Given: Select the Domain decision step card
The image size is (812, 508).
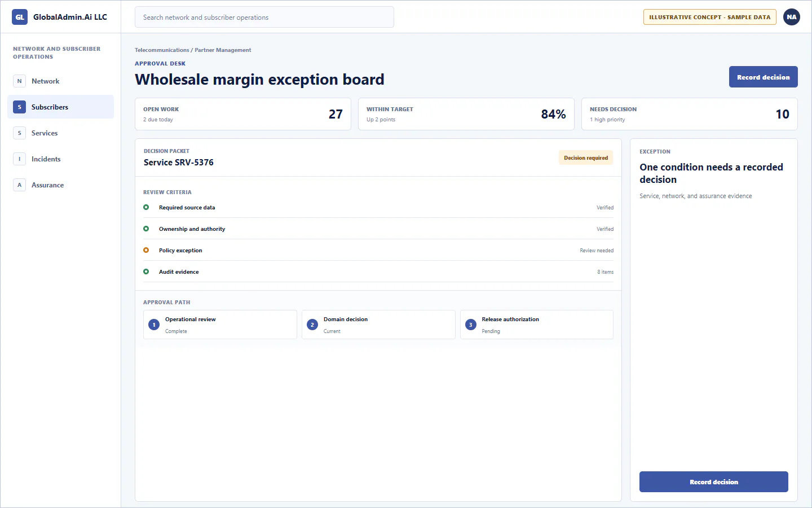Looking at the screenshot, I should click(x=378, y=325).
